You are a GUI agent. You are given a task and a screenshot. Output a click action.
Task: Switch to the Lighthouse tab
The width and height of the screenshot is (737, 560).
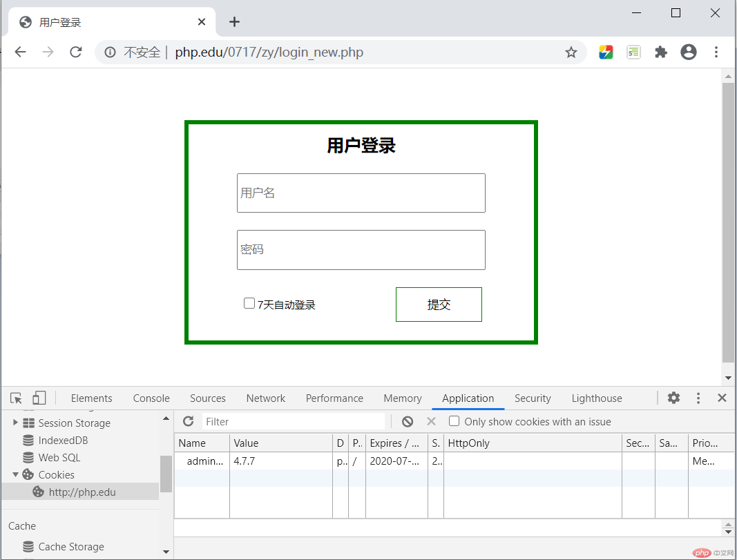597,398
